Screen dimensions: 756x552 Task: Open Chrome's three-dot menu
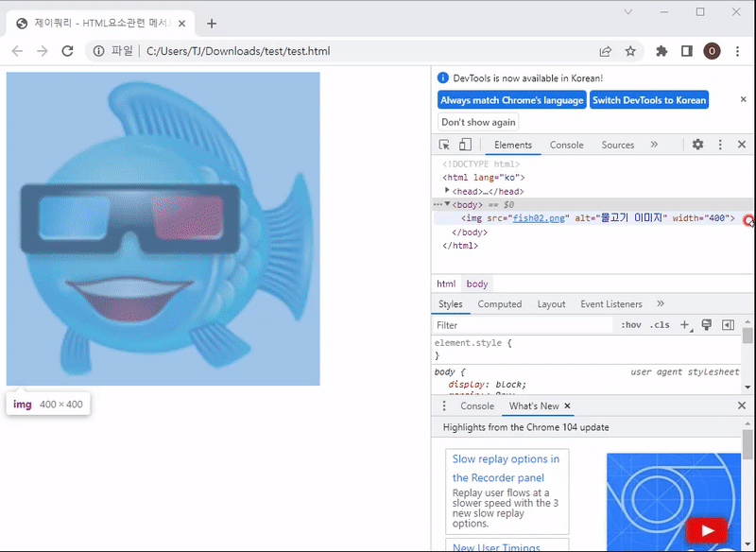click(x=737, y=51)
